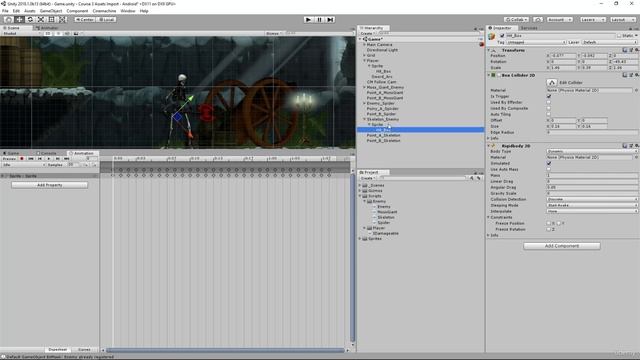The image size is (640, 360).
Task: Collapse the Rigidbody 2D component
Action: click(x=489, y=146)
